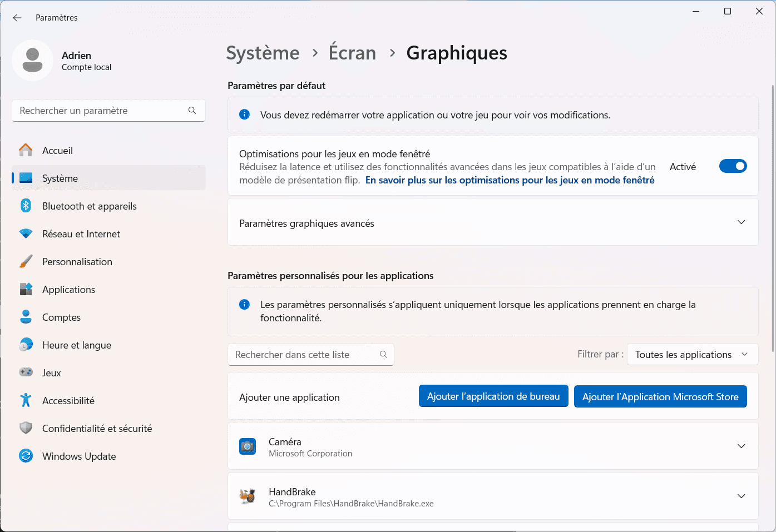Image resolution: width=776 pixels, height=532 pixels.
Task: Click the Bluetooth icon in the sidebar
Action: click(x=26, y=206)
